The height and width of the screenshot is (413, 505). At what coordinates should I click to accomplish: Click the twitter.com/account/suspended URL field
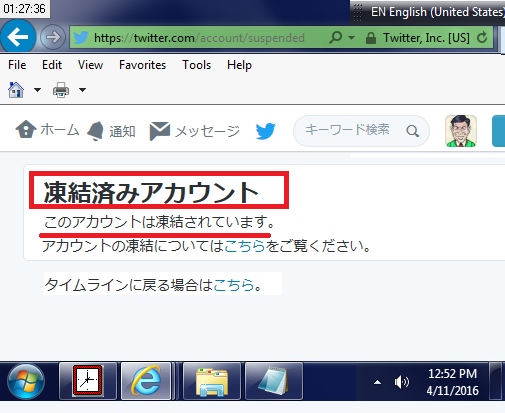pyautogui.click(x=199, y=38)
